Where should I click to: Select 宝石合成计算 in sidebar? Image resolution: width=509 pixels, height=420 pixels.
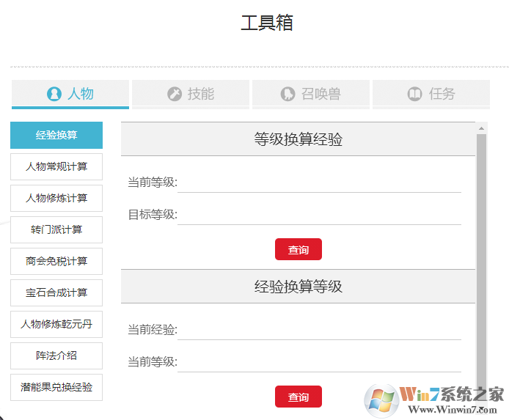pos(56,292)
